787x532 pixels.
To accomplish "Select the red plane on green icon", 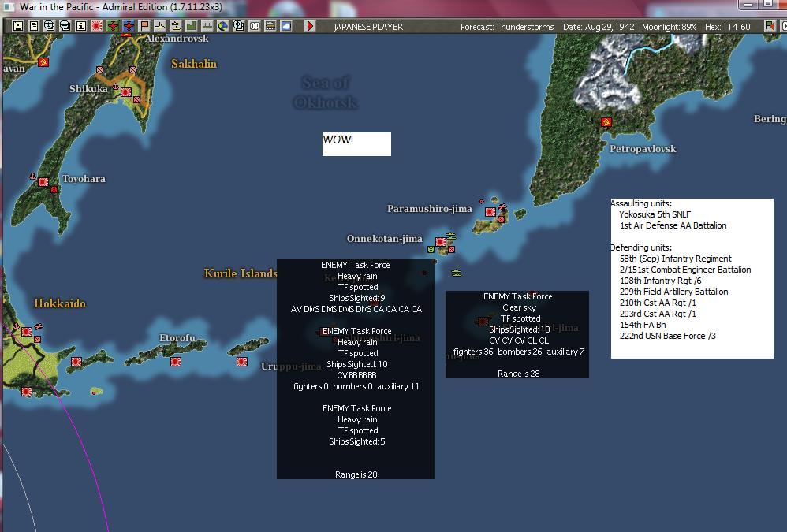I will (113, 25).
